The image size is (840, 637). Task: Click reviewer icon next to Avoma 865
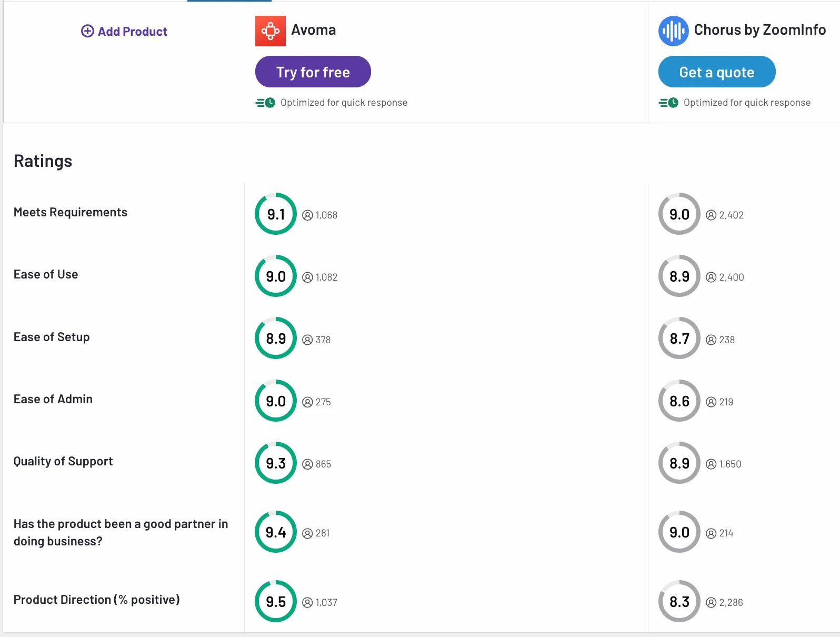coord(308,464)
